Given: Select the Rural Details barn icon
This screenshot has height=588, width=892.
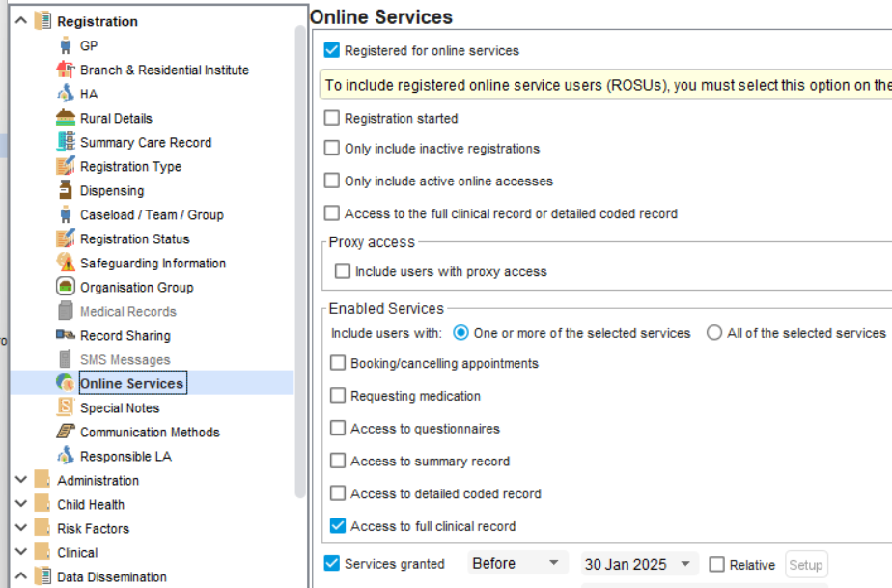Looking at the screenshot, I should pyautogui.click(x=66, y=118).
